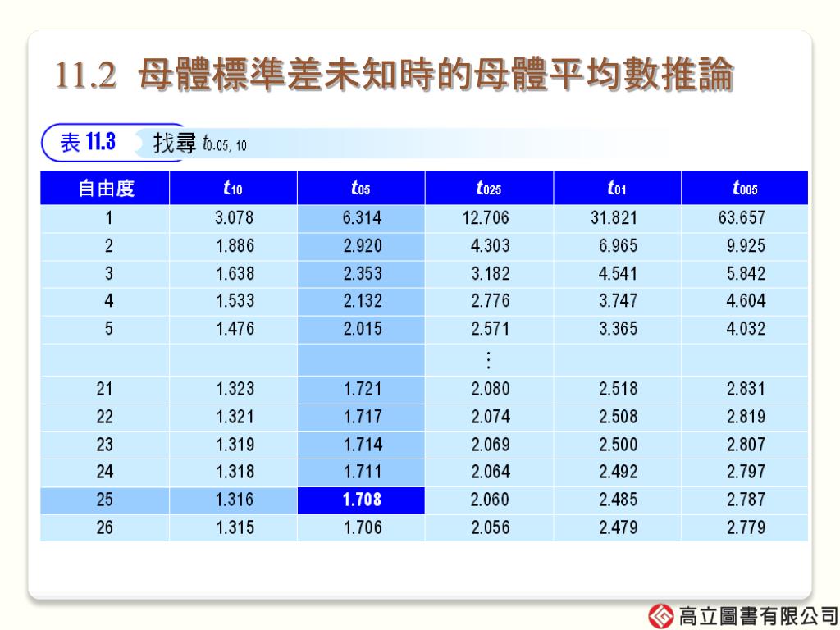
Task: Click the 找尋 t0.05, 10 caption
Action: click(x=200, y=143)
